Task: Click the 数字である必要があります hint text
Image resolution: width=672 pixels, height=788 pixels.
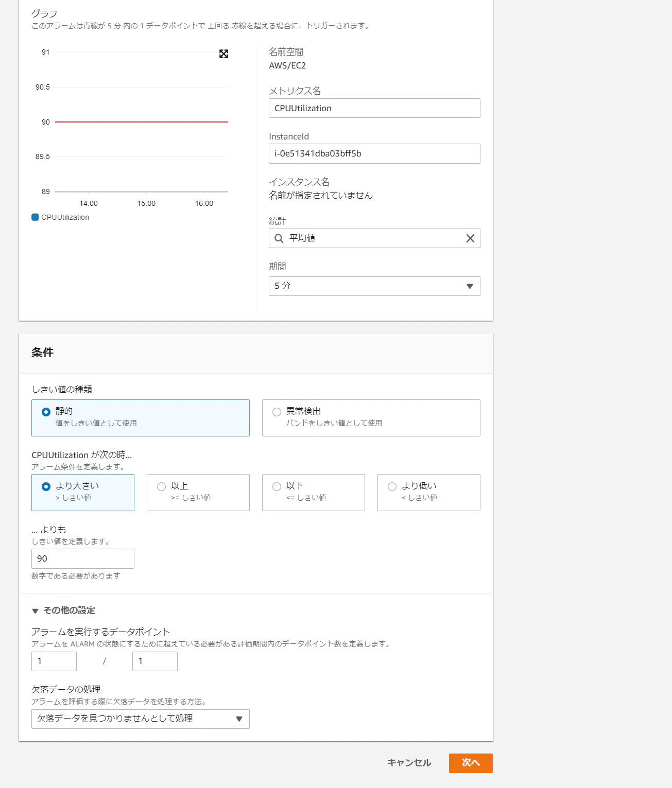Action: (76, 576)
